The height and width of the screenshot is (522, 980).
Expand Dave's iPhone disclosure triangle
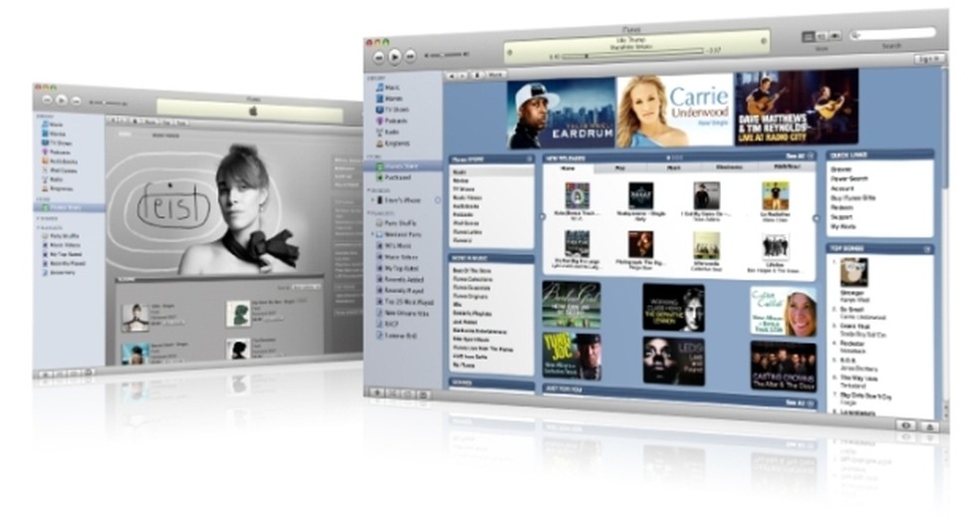tap(371, 200)
